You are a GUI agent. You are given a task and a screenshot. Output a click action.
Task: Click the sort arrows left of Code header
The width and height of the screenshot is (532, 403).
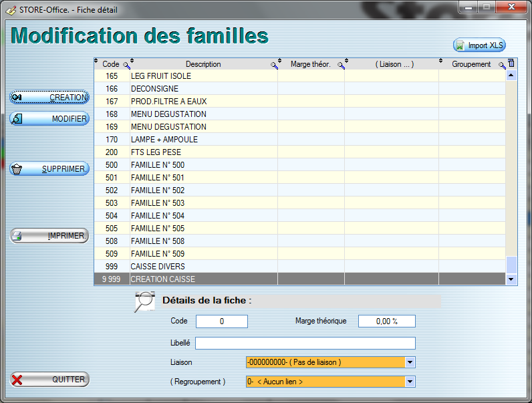click(96, 63)
